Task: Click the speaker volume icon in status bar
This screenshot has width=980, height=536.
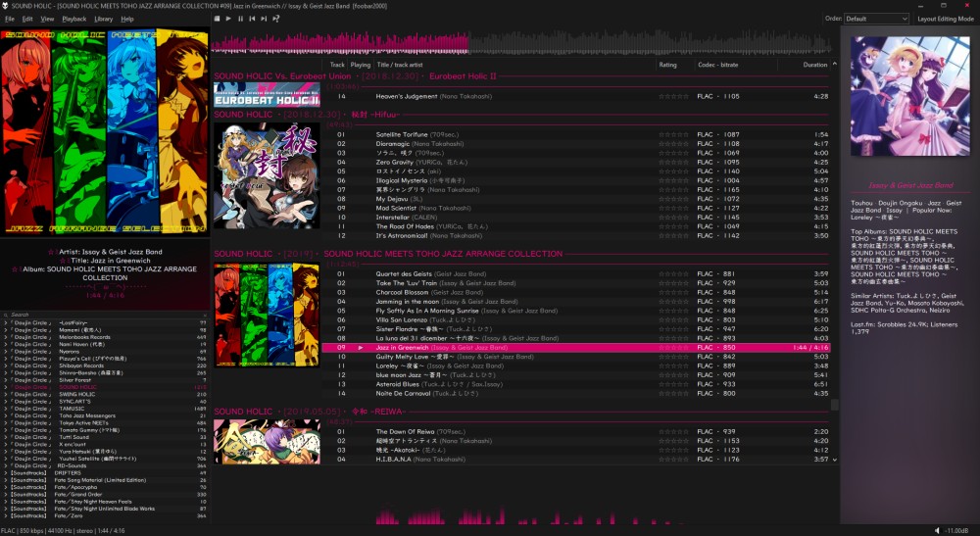Action: tap(937, 530)
